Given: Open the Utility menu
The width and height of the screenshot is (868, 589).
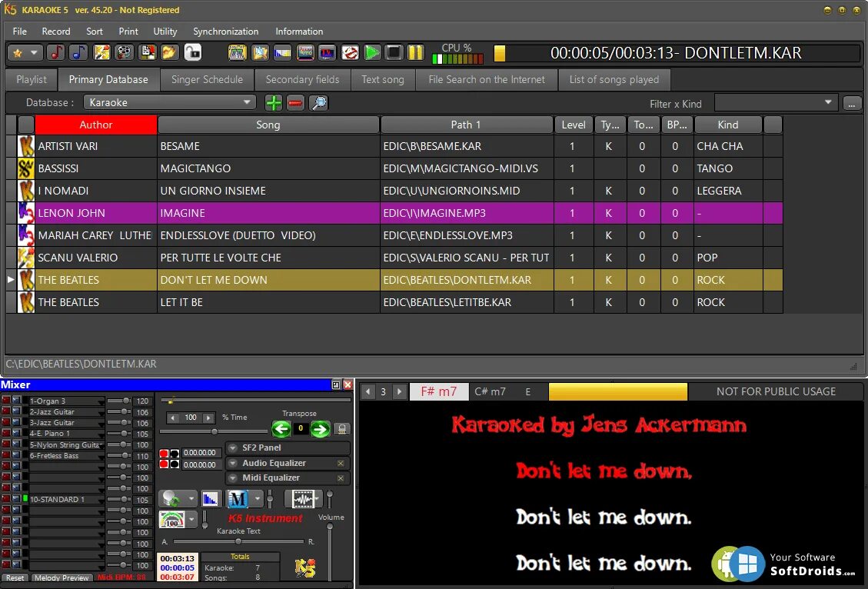Looking at the screenshot, I should coord(165,32).
